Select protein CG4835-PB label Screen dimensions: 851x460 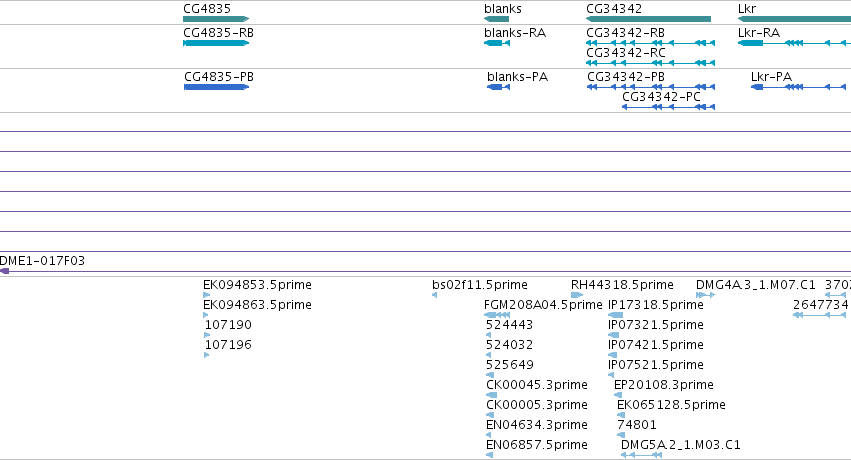[219, 76]
